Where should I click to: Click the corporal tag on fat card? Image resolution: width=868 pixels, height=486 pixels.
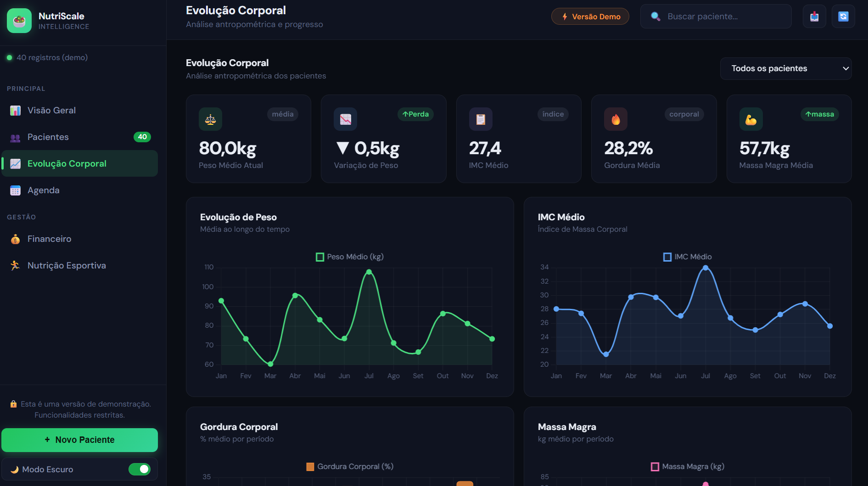point(684,114)
